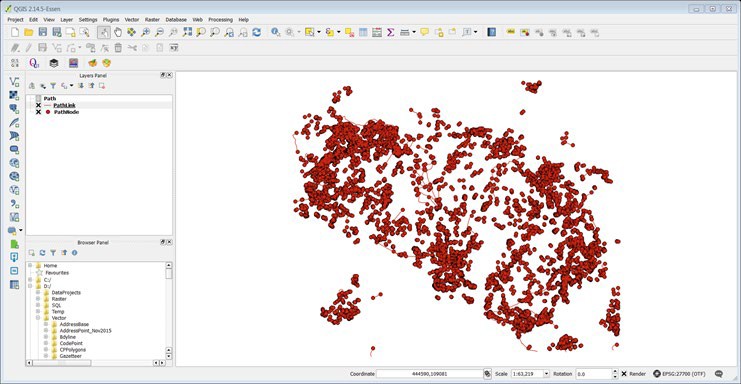Click the EPSG:27700 (OTF) CRS button
The image size is (741, 384).
pyautogui.click(x=679, y=374)
